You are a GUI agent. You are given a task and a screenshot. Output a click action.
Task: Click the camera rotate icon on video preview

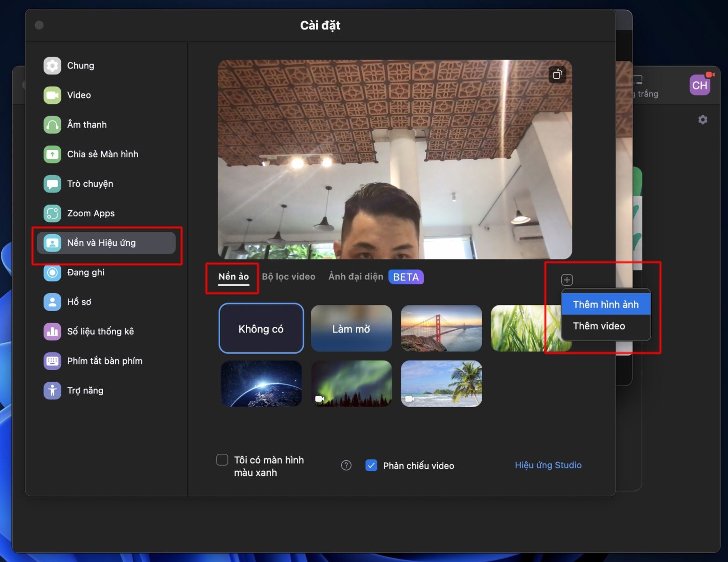(x=558, y=74)
